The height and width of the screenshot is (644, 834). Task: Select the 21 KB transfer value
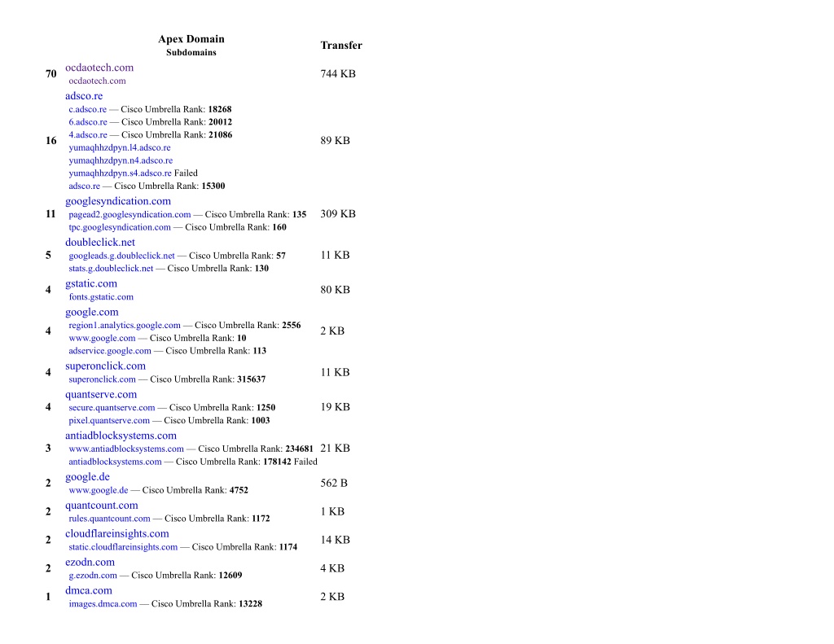point(335,449)
